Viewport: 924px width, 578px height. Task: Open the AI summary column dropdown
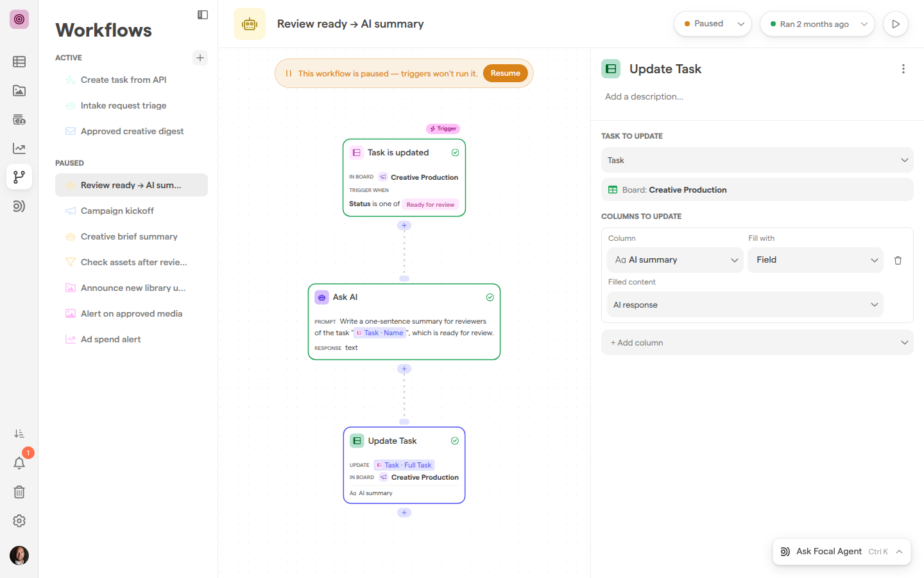click(675, 260)
